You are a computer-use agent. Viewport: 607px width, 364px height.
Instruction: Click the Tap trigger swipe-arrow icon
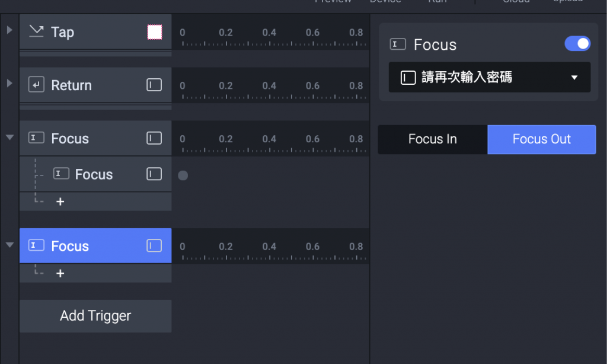tap(37, 31)
